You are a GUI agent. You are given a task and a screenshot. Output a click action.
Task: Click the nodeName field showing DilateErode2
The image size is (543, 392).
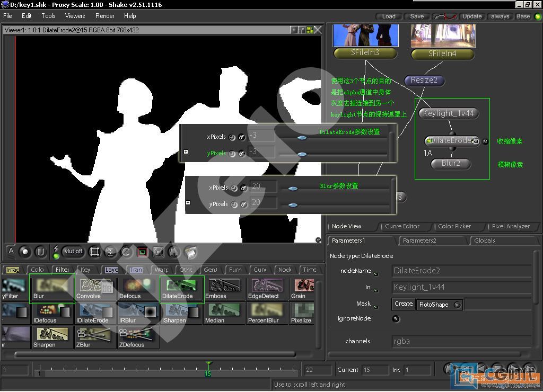click(x=462, y=271)
